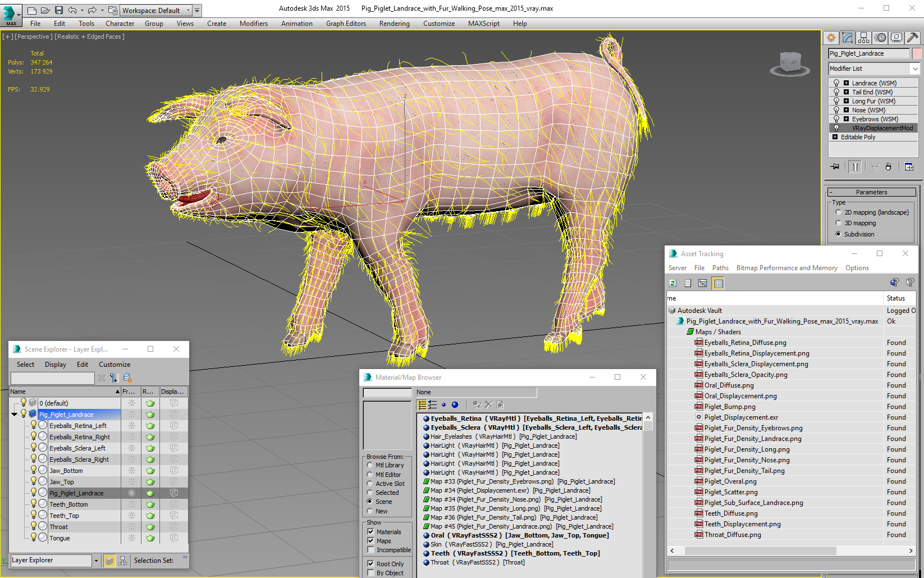Viewport: 924px width, 578px height.
Task: Click Refresh icon in Asset Tracking toolbar
Action: [x=673, y=283]
